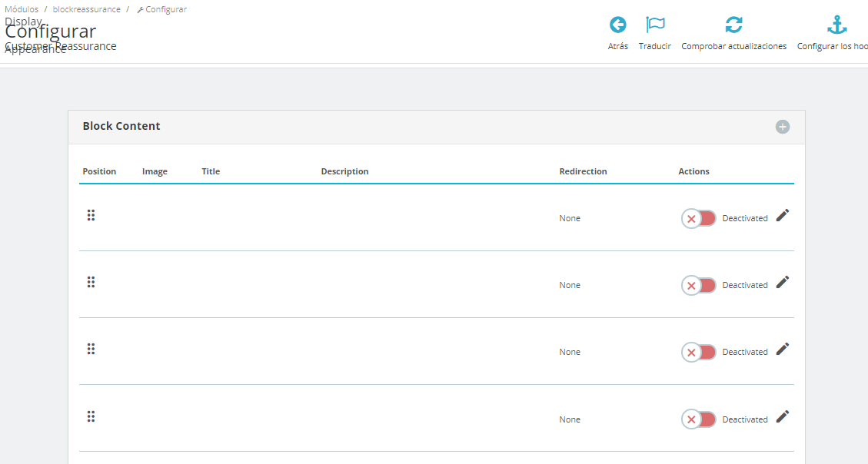Open blockreassurance breadcrumb link

pos(86,9)
